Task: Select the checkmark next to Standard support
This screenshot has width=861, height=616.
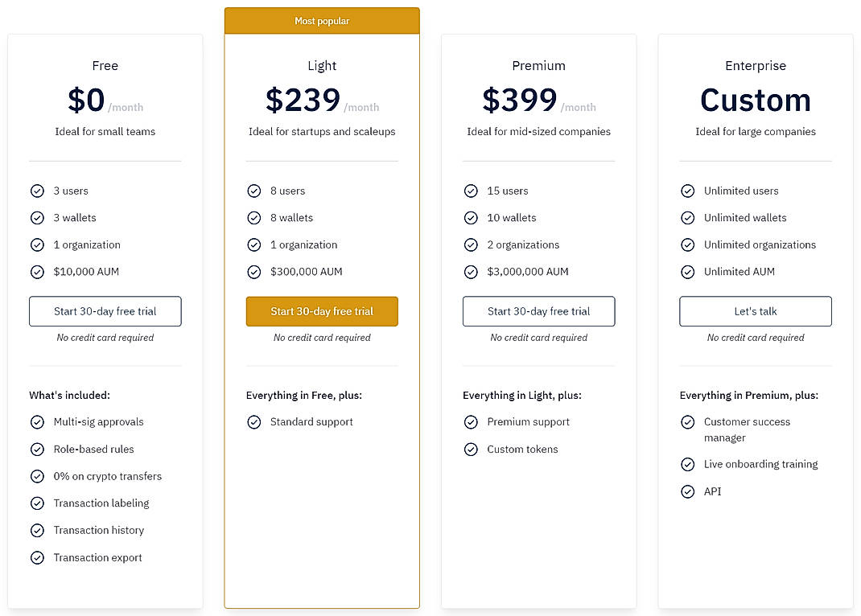Action: tap(254, 421)
